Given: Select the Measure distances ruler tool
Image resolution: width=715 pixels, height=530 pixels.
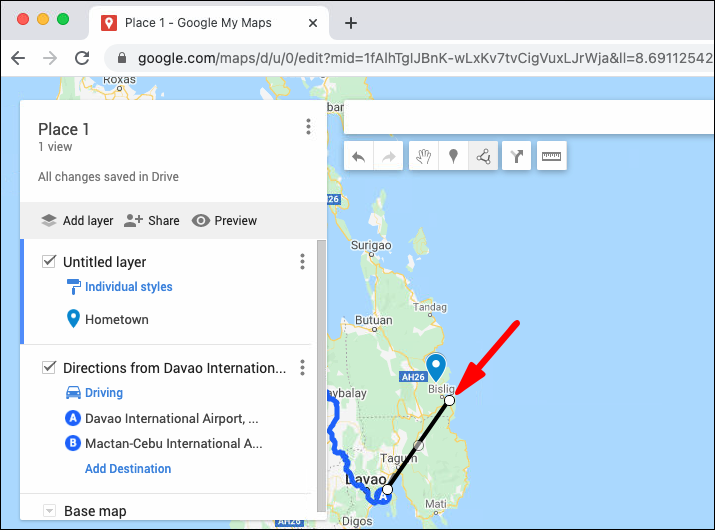Looking at the screenshot, I should tap(551, 156).
